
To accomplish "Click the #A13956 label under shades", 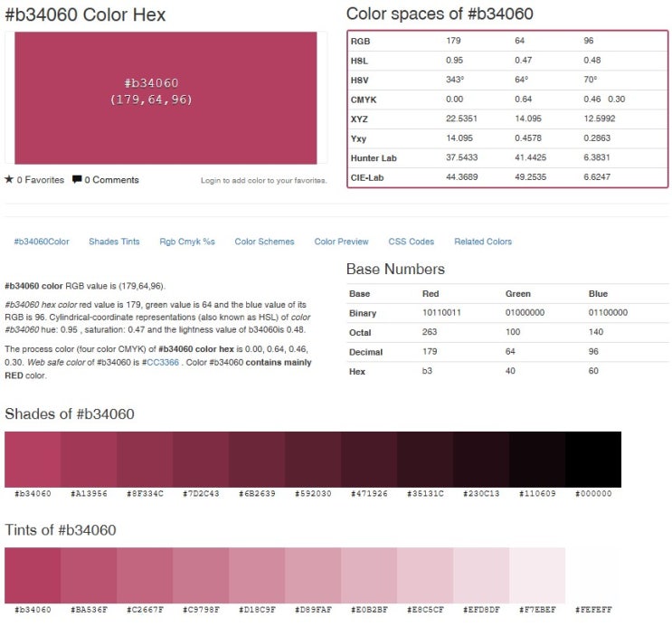I will [x=89, y=494].
